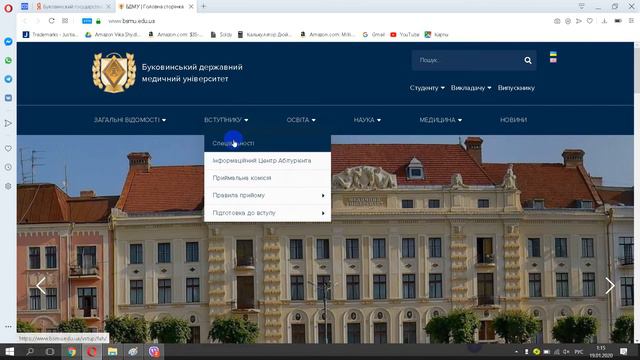
Task: Send page to My Flow
Action: point(579,21)
